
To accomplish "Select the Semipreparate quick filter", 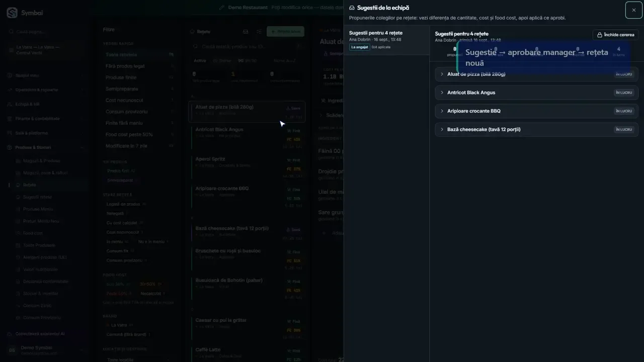I will tap(138, 89).
